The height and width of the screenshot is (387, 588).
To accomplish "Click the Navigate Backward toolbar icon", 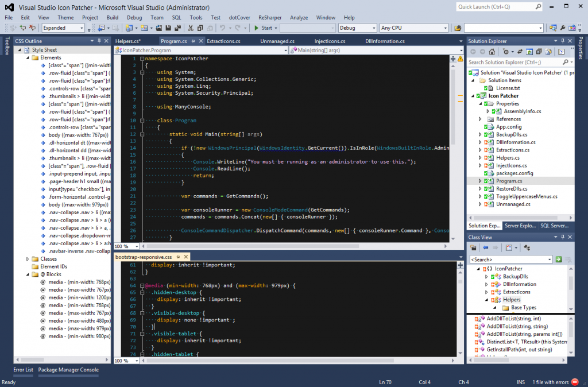I will point(101,28).
